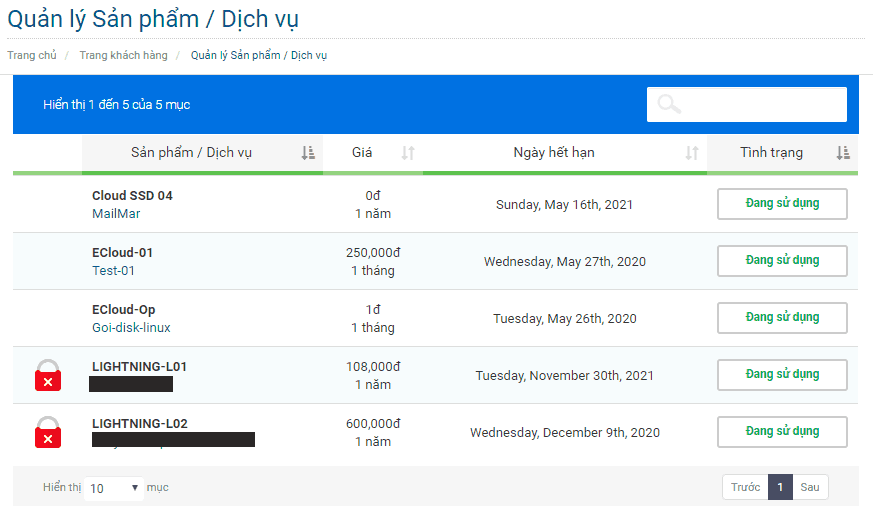Click the search magnifier icon
This screenshot has width=873, height=529.
point(669,104)
